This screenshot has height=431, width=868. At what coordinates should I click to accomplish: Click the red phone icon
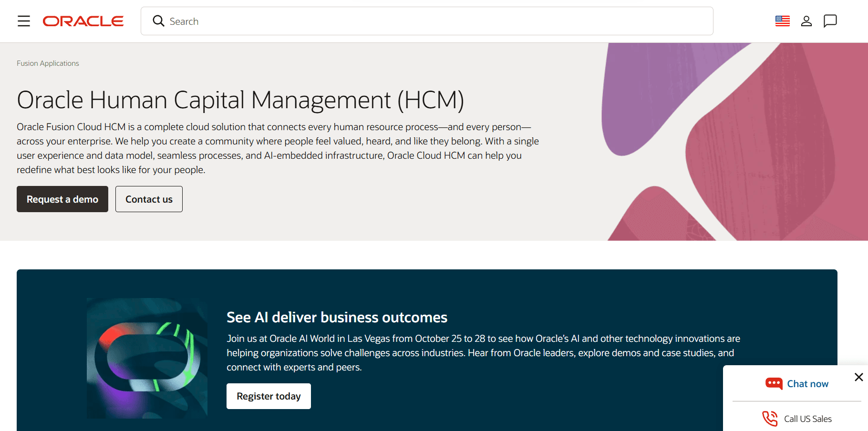coord(770,419)
